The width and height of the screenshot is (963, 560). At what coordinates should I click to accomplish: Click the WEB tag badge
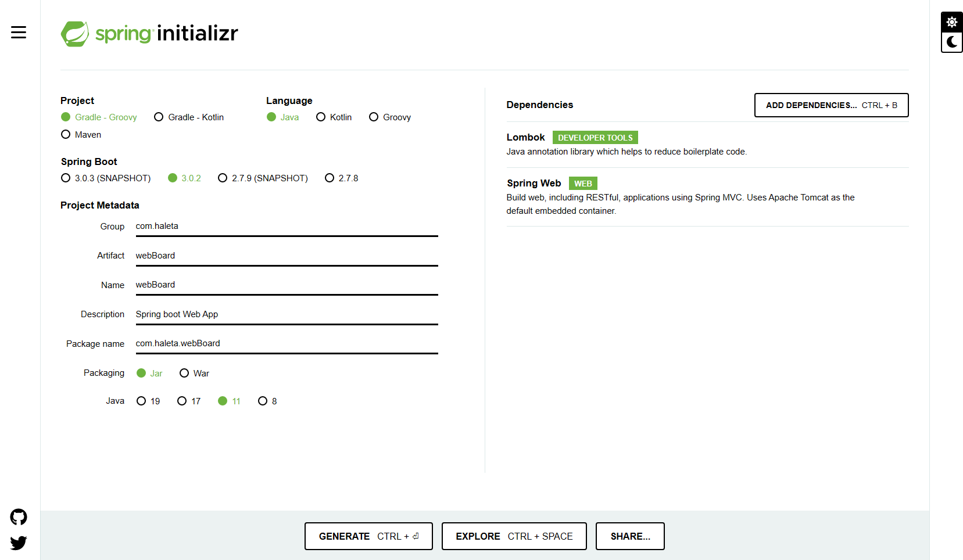tap(583, 184)
